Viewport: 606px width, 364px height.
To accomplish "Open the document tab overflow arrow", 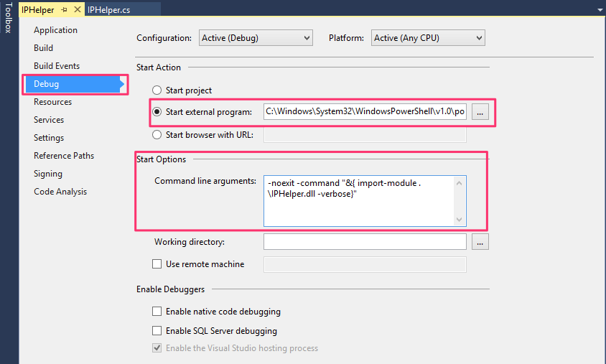I will click(x=599, y=10).
